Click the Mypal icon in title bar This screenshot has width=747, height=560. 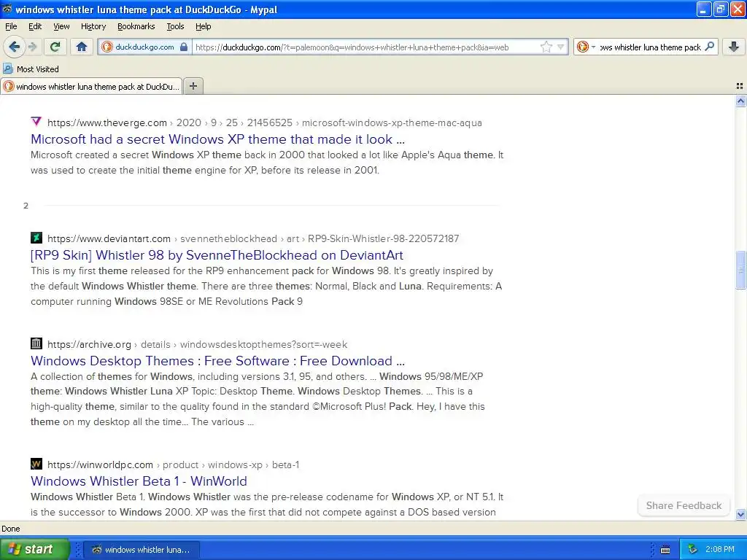7,9
